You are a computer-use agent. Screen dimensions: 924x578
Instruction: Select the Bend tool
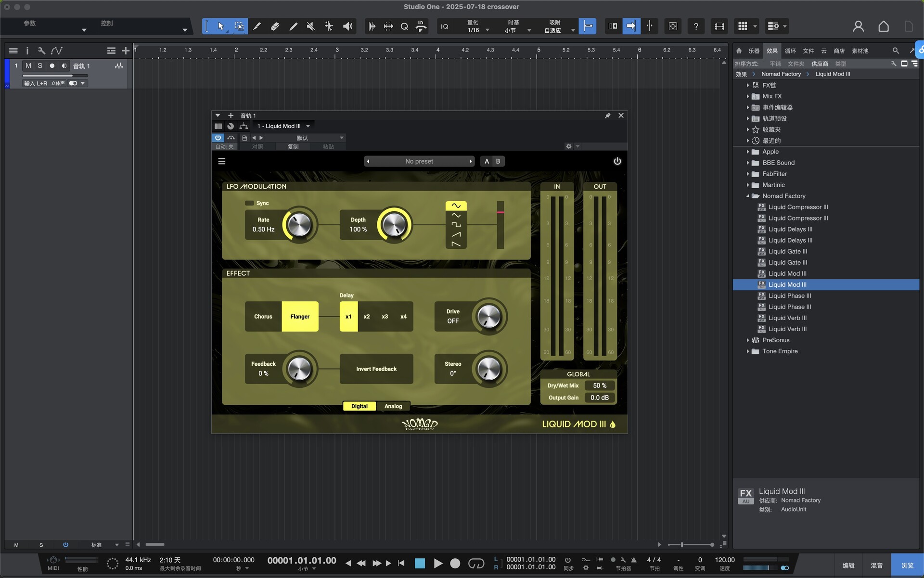[329, 26]
